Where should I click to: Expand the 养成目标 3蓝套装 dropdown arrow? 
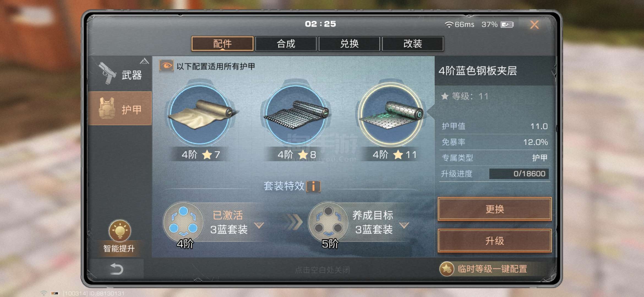pos(404,225)
